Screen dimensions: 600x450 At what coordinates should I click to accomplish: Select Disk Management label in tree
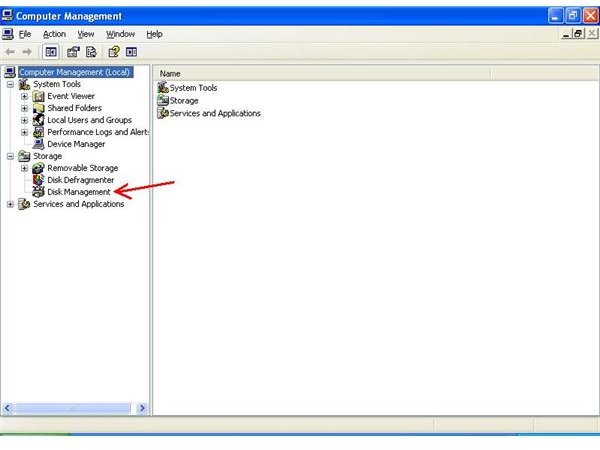(x=79, y=192)
